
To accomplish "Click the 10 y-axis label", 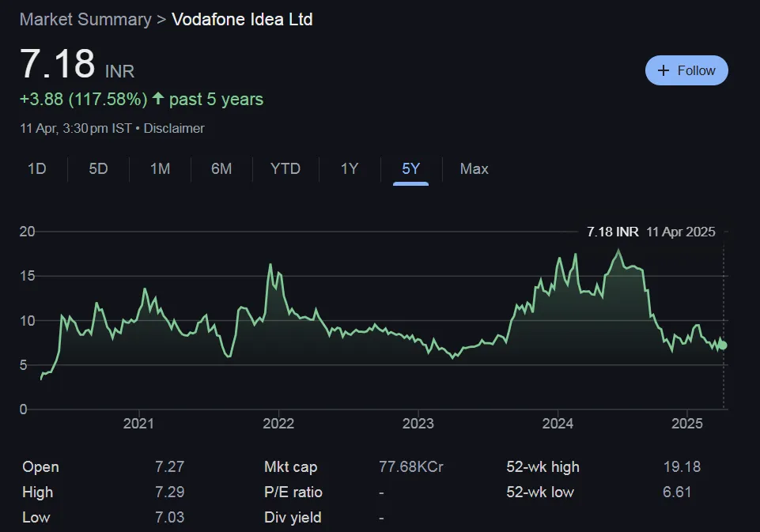I will [27, 321].
